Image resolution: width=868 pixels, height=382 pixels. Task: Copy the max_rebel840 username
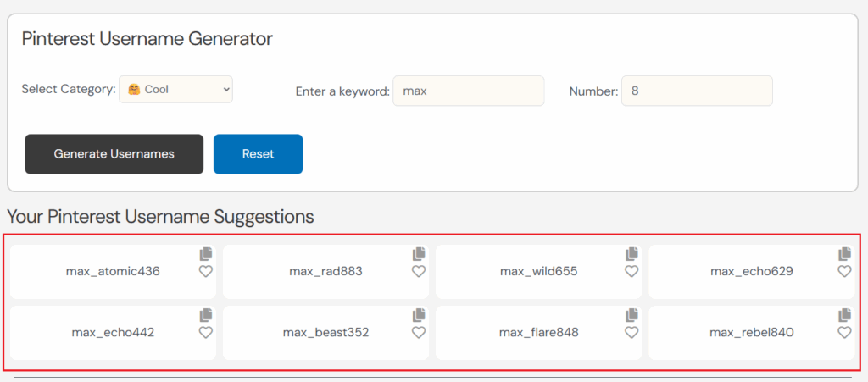[844, 315]
